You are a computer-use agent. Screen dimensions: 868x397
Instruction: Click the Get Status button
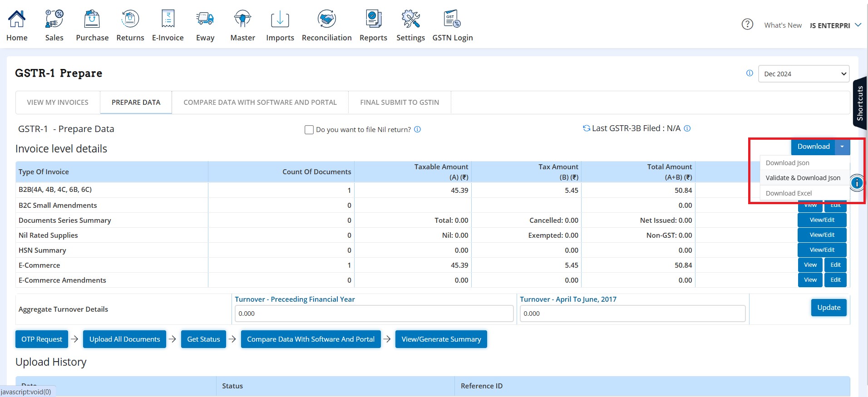click(x=203, y=339)
